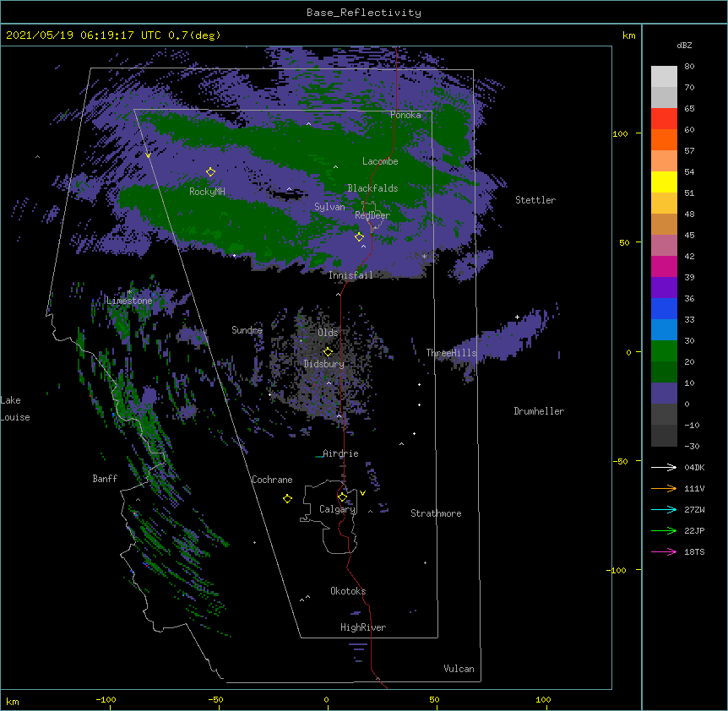Click the orange 111V arrow legend icon
This screenshot has height=711, width=728.
tap(664, 488)
